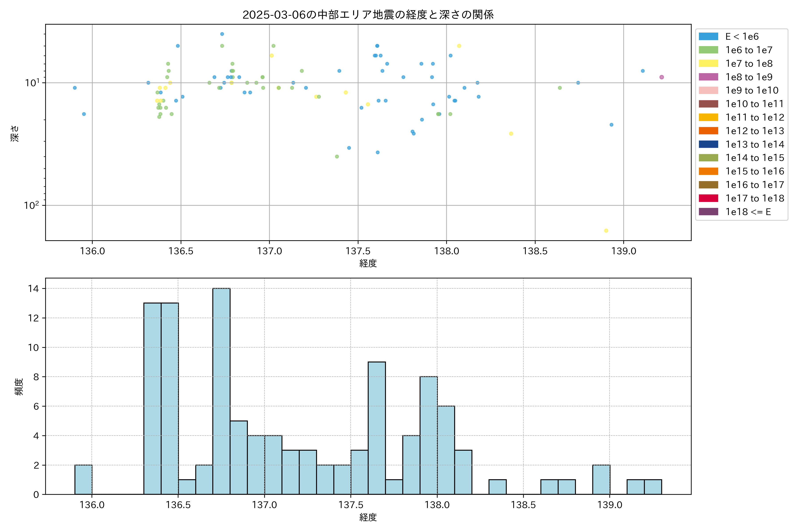Click the dark blue 1e13 to 1e14 swatch
Image resolution: width=798 pixels, height=532 pixels.
708,144
